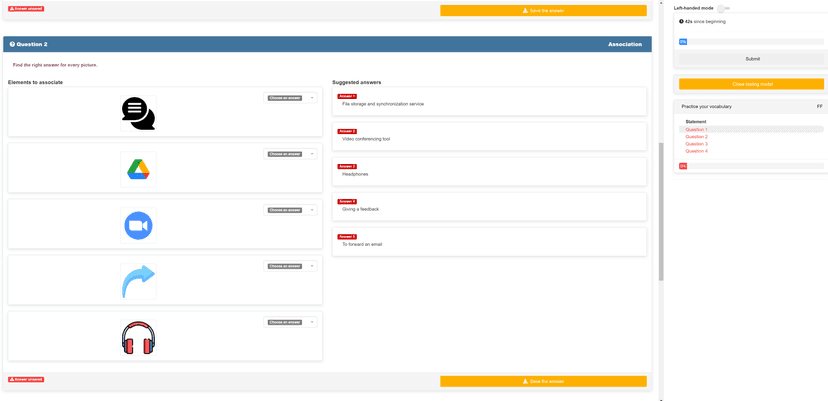Click the red headphones picture

tap(138, 338)
